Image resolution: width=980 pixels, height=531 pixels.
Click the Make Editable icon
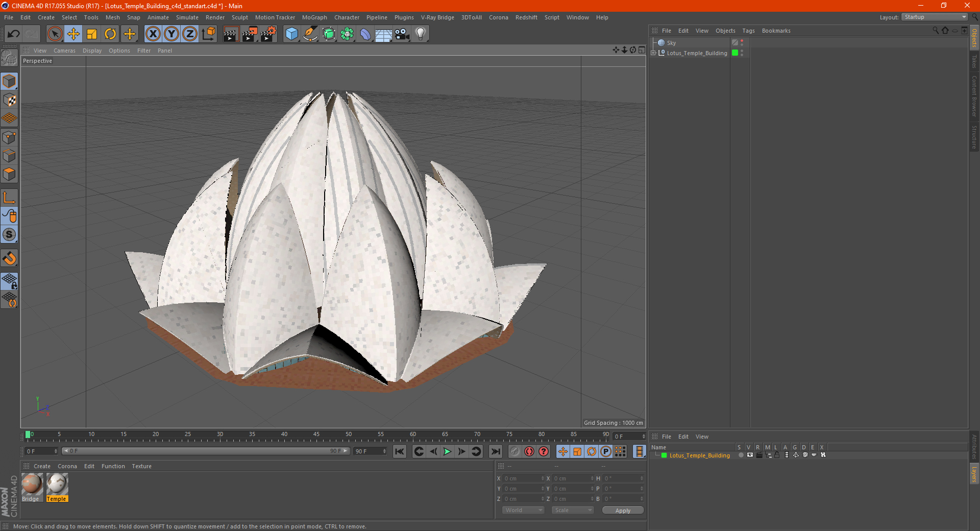(9, 58)
